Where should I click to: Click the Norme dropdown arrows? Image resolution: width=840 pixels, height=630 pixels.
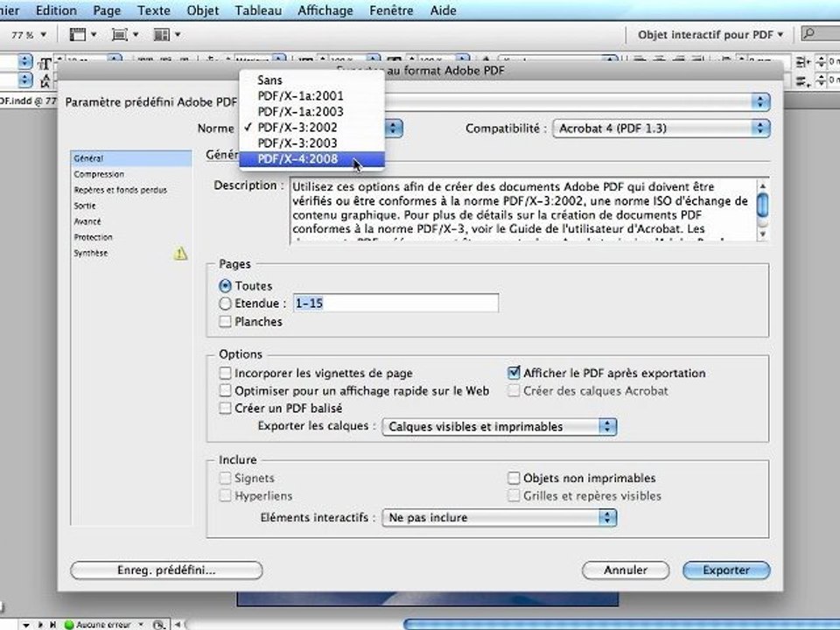pyautogui.click(x=393, y=128)
